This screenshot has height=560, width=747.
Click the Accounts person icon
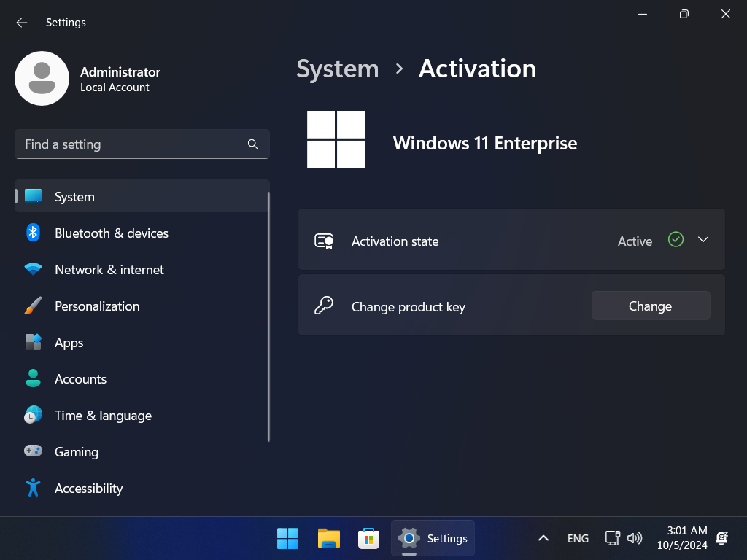[33, 378]
